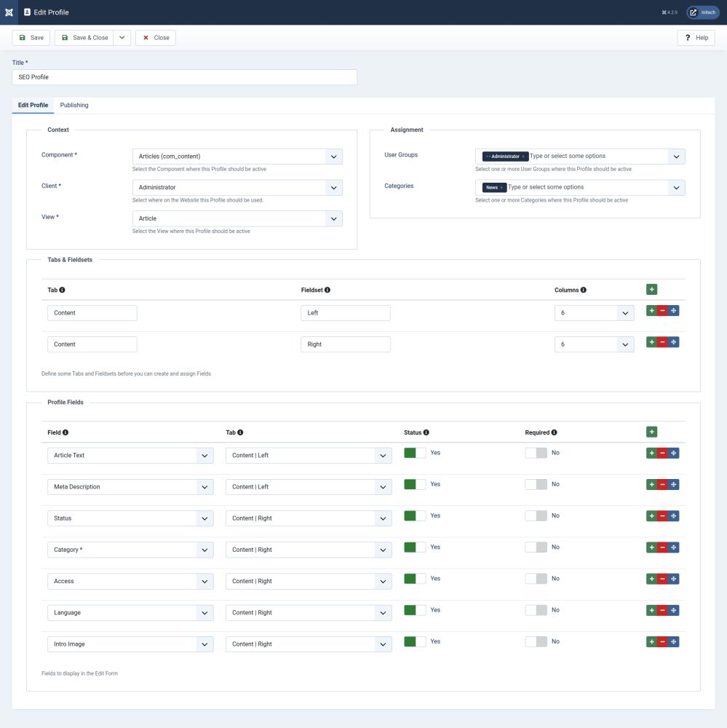The image size is (727, 728).
Task: Click the move handle of Article Text row
Action: click(674, 453)
